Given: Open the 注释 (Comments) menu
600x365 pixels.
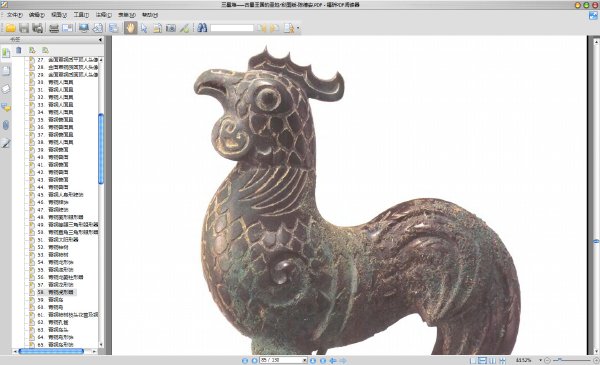Looking at the screenshot, I should [103, 15].
